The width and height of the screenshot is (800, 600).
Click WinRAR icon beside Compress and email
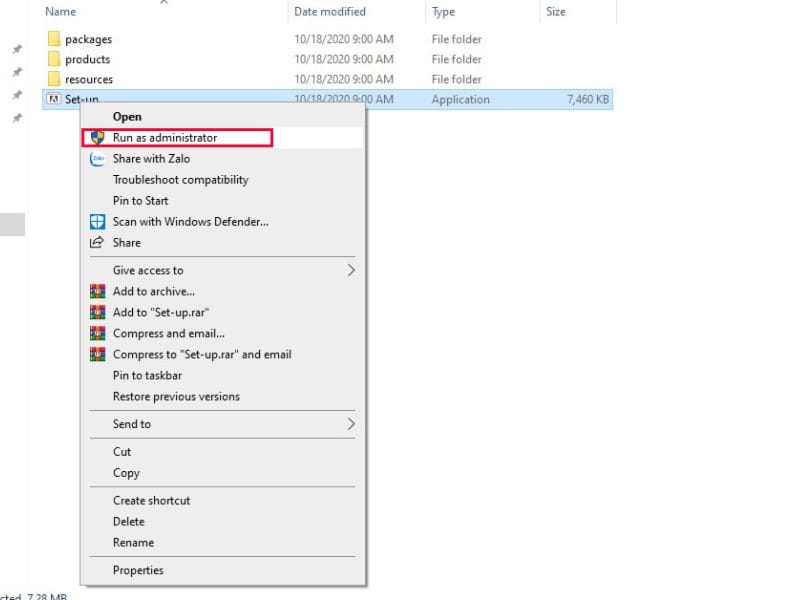coord(97,334)
